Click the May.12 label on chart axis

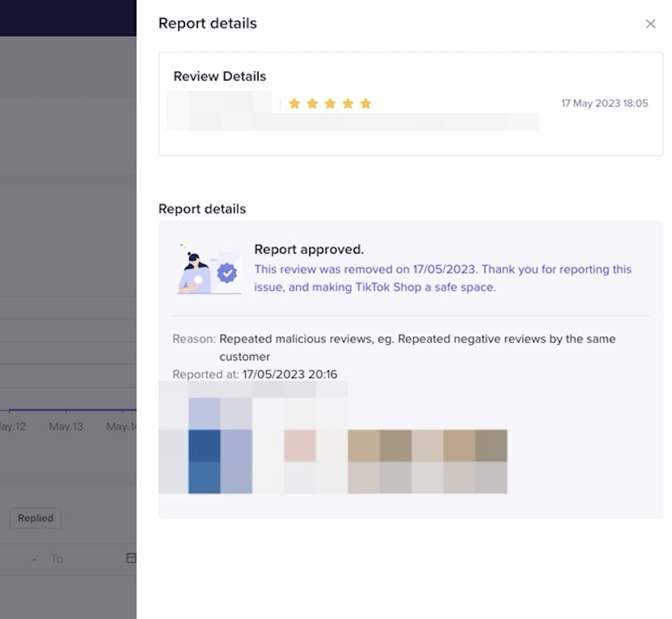tap(12, 427)
